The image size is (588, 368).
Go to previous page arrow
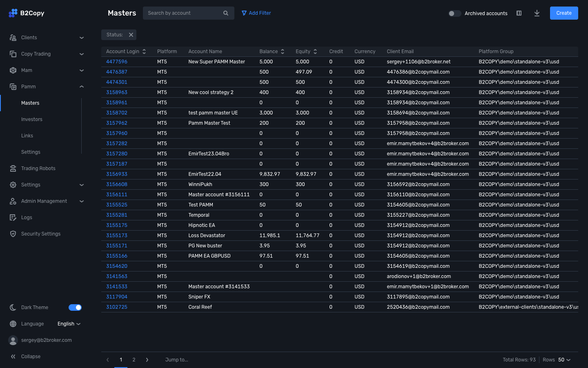(108, 360)
